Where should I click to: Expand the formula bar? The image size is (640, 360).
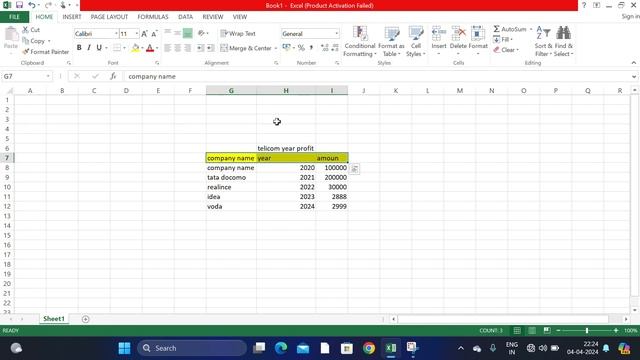(633, 76)
